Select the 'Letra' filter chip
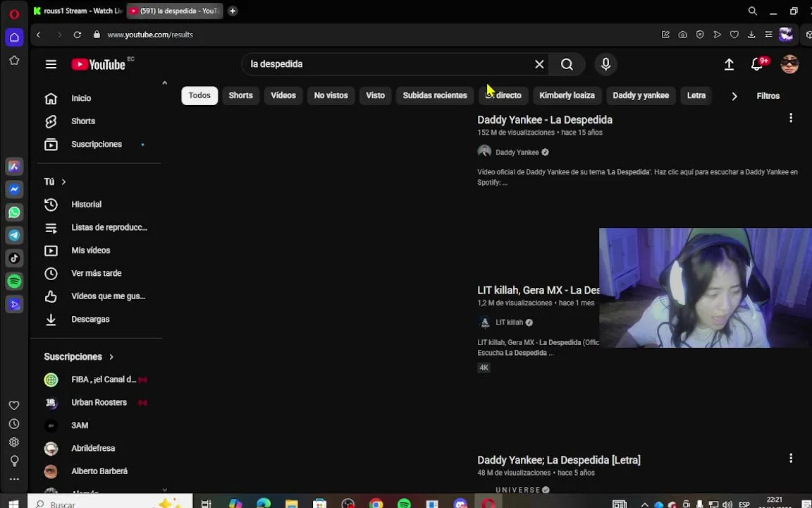Image resolution: width=812 pixels, height=508 pixels. click(x=696, y=95)
